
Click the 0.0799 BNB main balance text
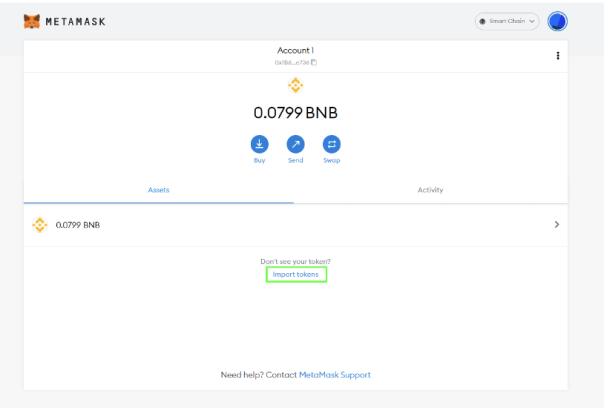click(295, 113)
